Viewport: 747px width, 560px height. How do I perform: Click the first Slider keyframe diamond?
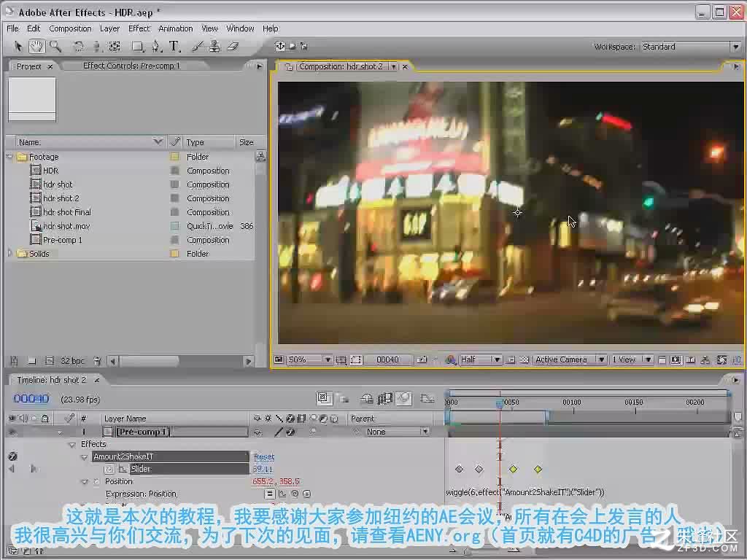459,469
